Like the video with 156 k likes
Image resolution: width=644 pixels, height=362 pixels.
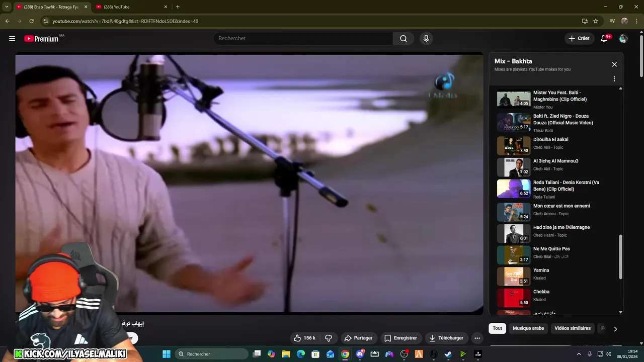point(305,338)
